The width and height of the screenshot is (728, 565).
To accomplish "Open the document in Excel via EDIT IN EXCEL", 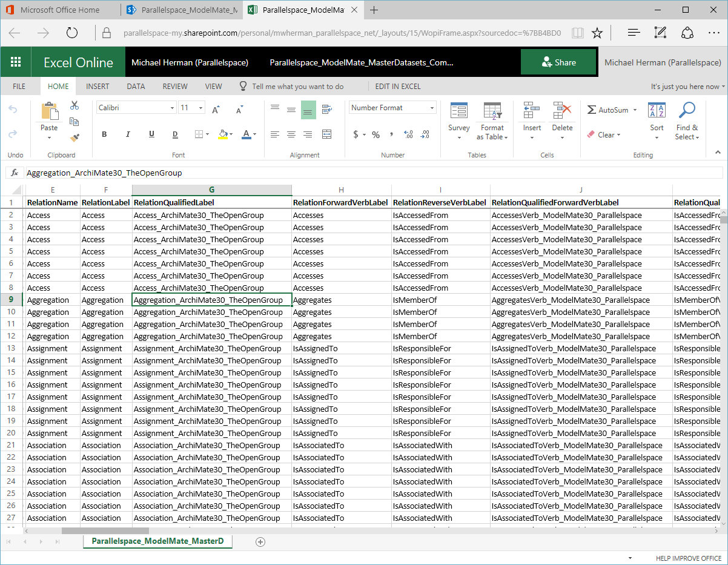I will 399,86.
